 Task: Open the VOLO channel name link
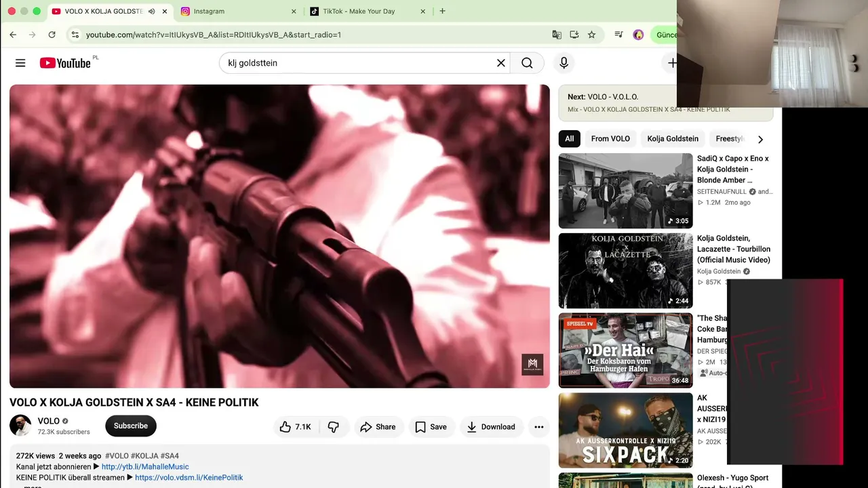[49, 421]
